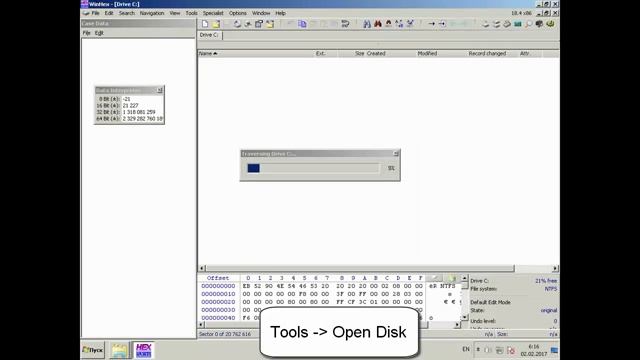Open the Window menu
The width and height of the screenshot is (640, 360).
pos(261,13)
